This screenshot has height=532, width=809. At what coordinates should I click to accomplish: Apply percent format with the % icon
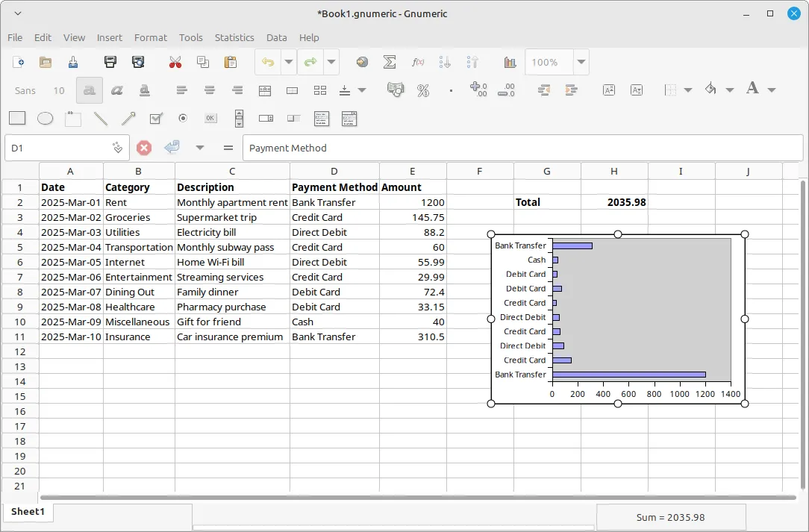click(423, 90)
